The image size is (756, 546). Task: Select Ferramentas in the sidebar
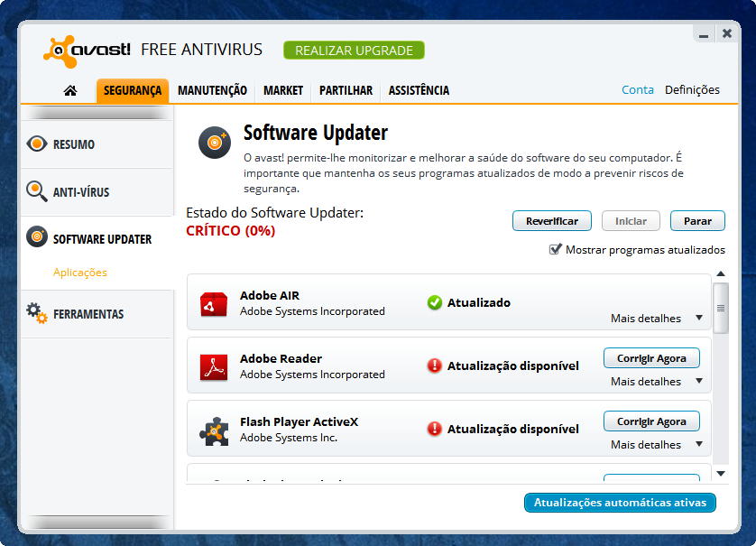[x=97, y=314]
